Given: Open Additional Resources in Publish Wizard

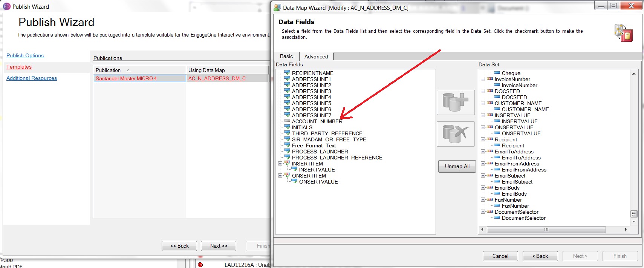Looking at the screenshot, I should point(32,78).
